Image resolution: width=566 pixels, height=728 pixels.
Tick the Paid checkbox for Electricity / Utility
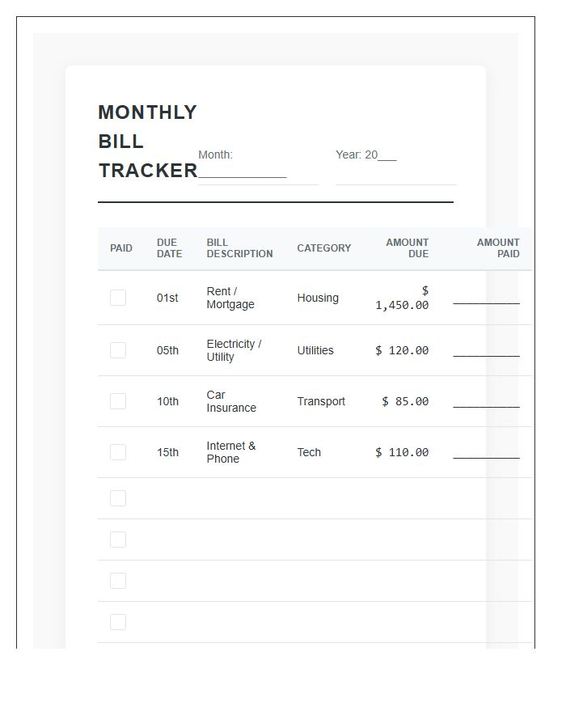[118, 350]
